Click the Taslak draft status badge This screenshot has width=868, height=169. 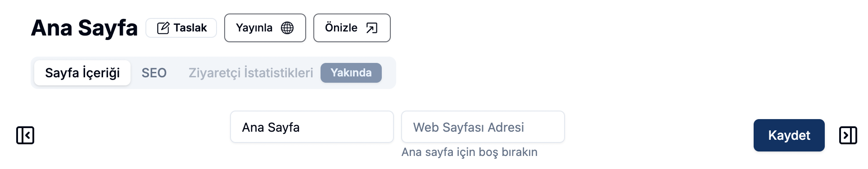[x=181, y=28]
